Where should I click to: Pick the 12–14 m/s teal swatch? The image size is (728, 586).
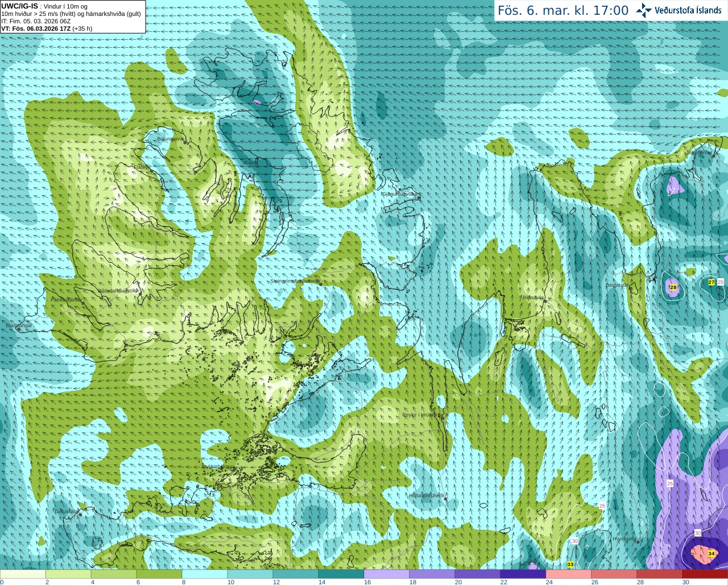point(296,574)
